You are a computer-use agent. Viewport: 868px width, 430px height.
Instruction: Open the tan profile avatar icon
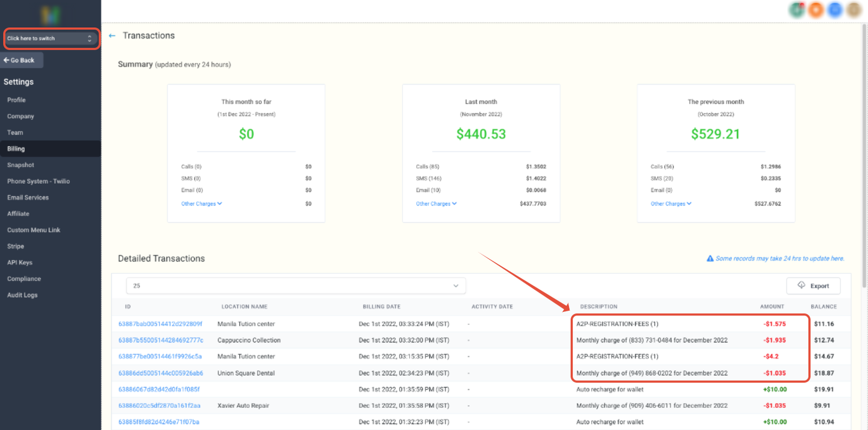point(854,9)
